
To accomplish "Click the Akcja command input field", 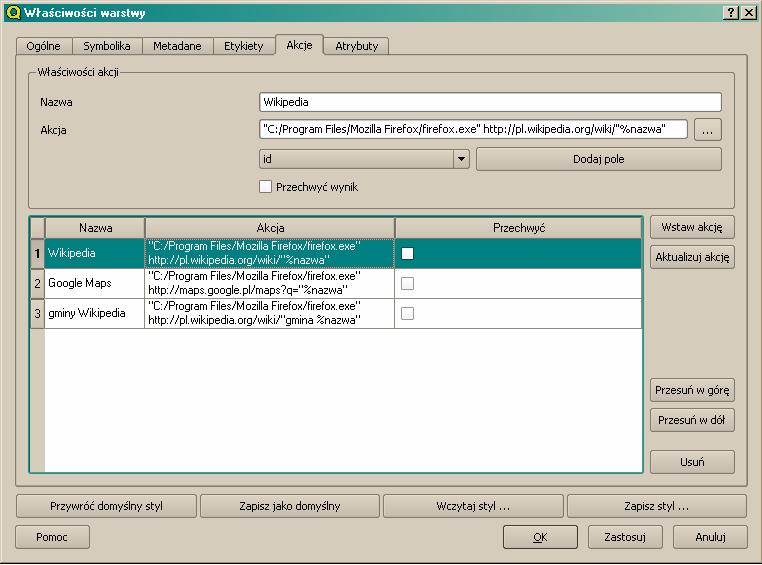I will point(473,129).
